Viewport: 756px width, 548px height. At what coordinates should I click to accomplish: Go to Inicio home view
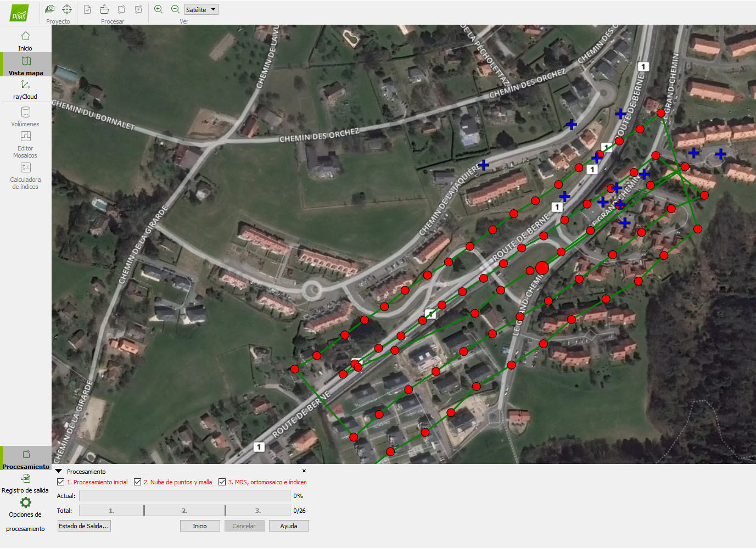coord(25,41)
